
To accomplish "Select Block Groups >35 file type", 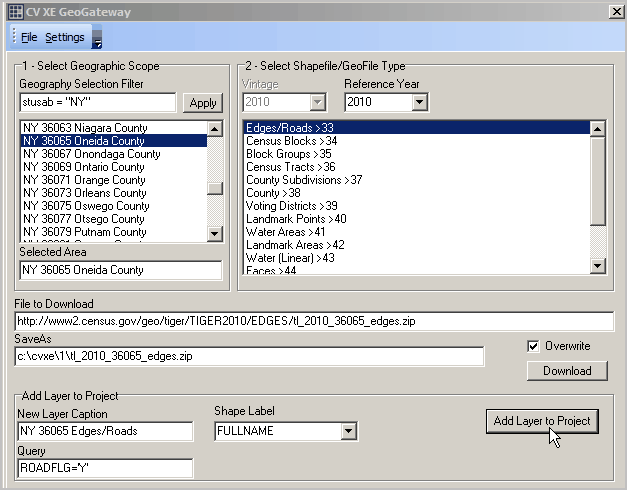I will [417, 154].
